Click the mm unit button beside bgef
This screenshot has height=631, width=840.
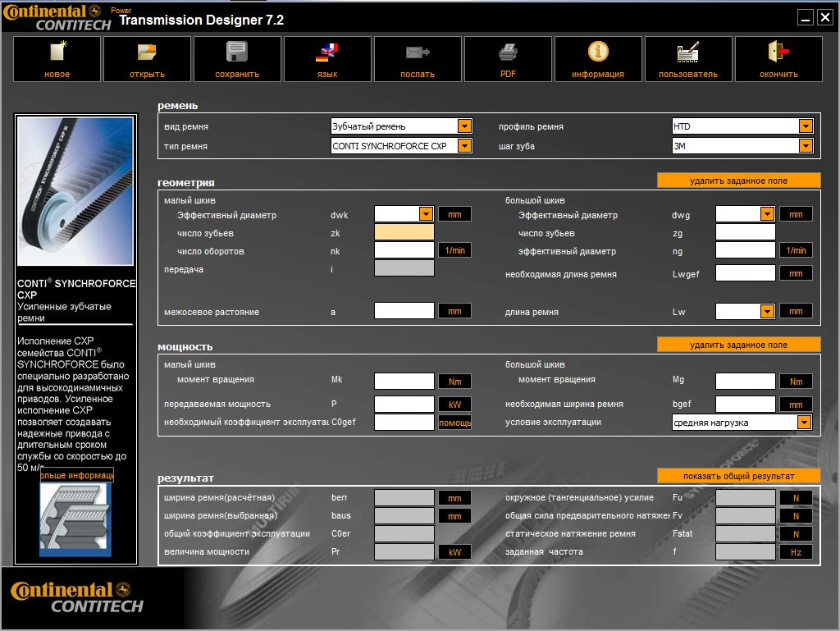[x=796, y=405]
